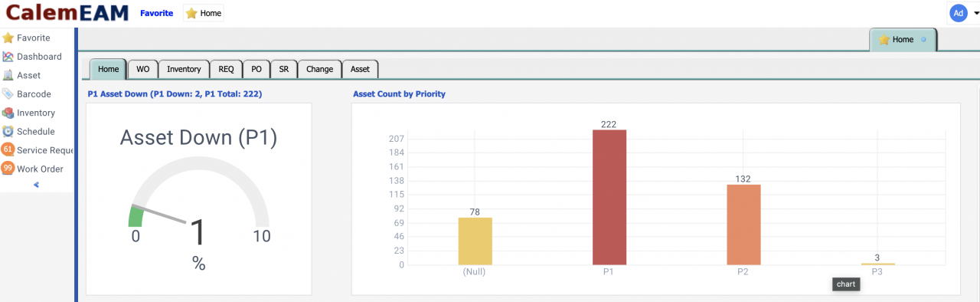Open the Schedule clock icon
This screenshot has width=980, height=302.
8,132
